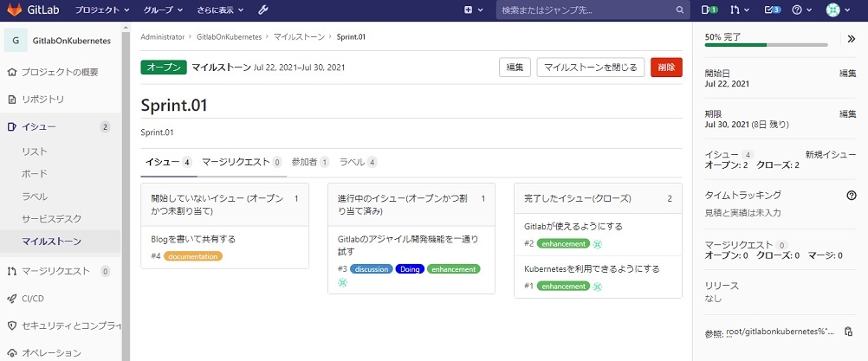The image size is (868, 361).
Task: Open issues icon in top bar
Action: 709,10
